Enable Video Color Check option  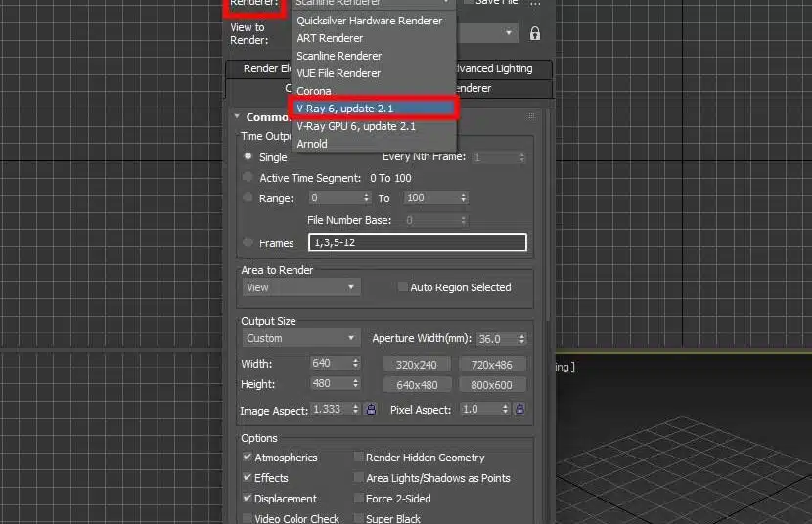pos(248,518)
